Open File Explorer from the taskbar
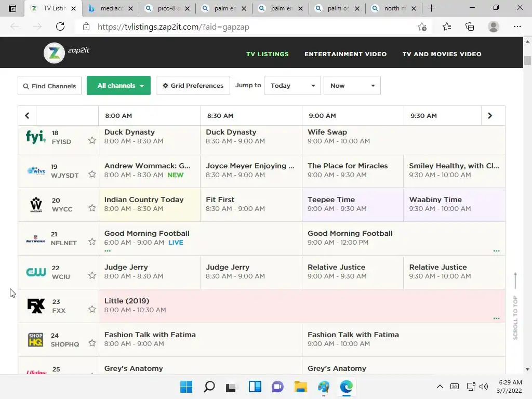This screenshot has height=399, width=532. coord(301,387)
